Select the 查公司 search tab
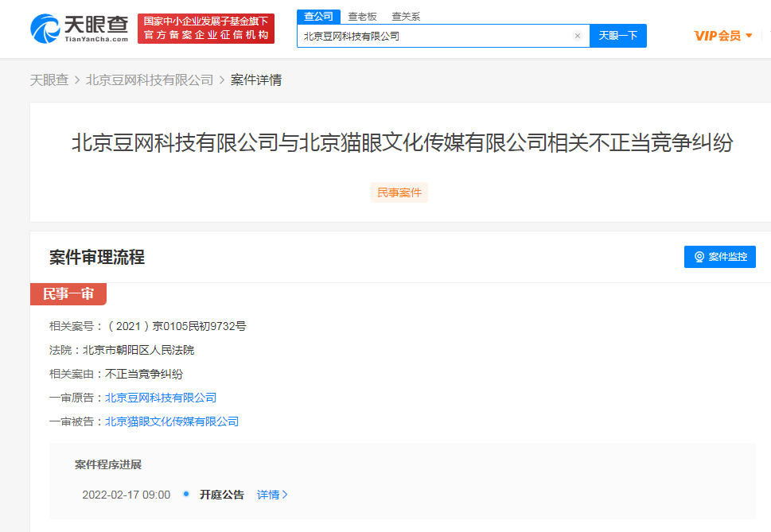This screenshot has width=771, height=532. click(318, 16)
